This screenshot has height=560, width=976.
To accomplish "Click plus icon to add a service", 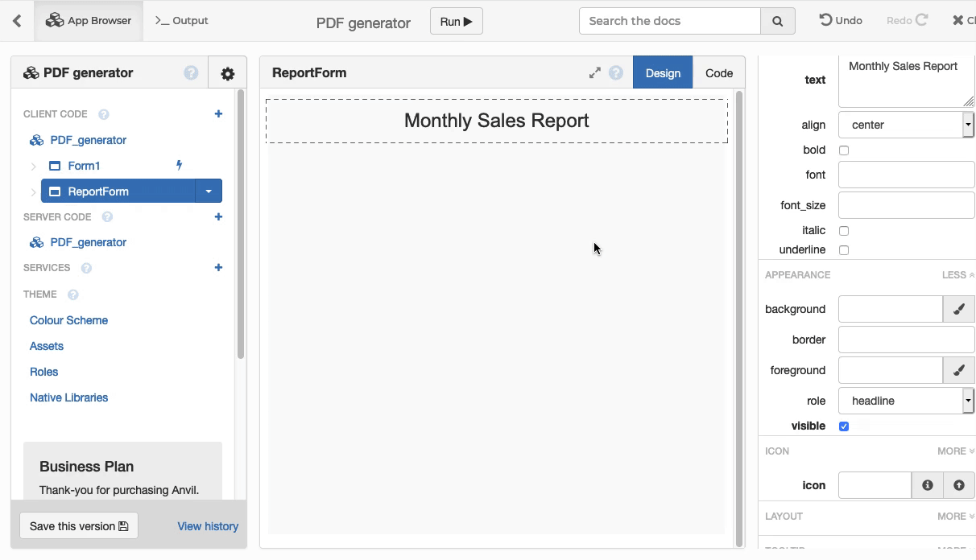I will point(218,268).
